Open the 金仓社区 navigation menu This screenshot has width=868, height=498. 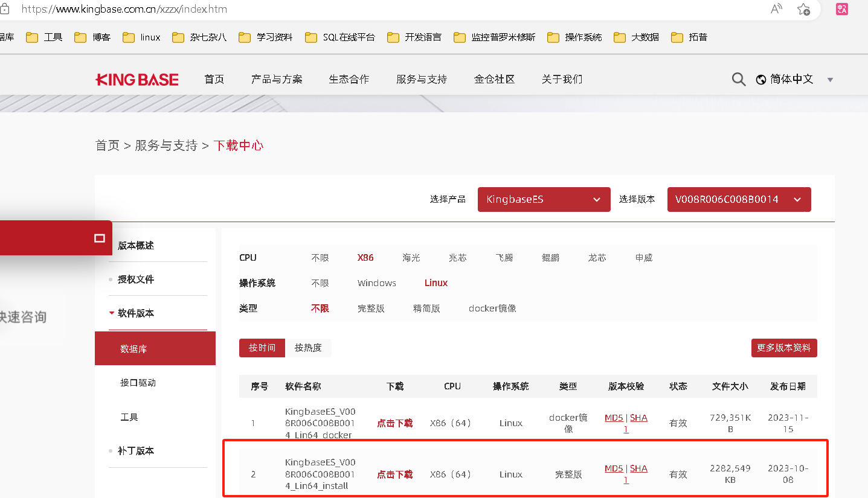point(495,80)
